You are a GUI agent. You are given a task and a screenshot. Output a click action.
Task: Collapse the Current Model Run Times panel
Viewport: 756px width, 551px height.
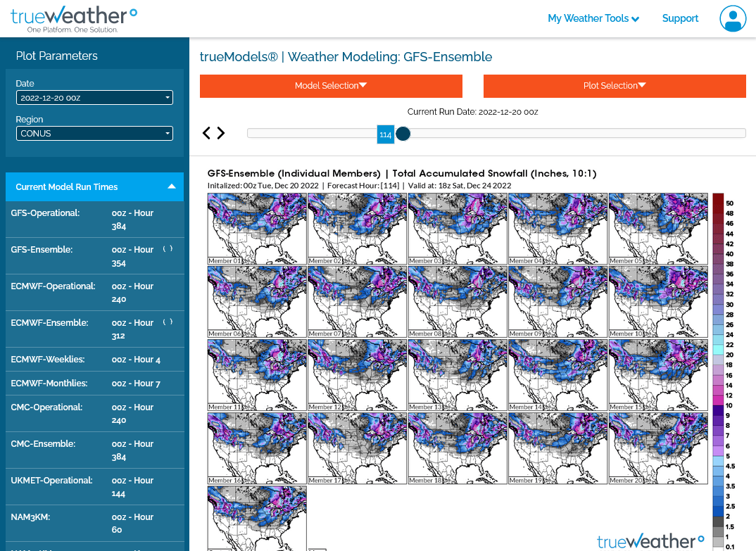point(94,186)
